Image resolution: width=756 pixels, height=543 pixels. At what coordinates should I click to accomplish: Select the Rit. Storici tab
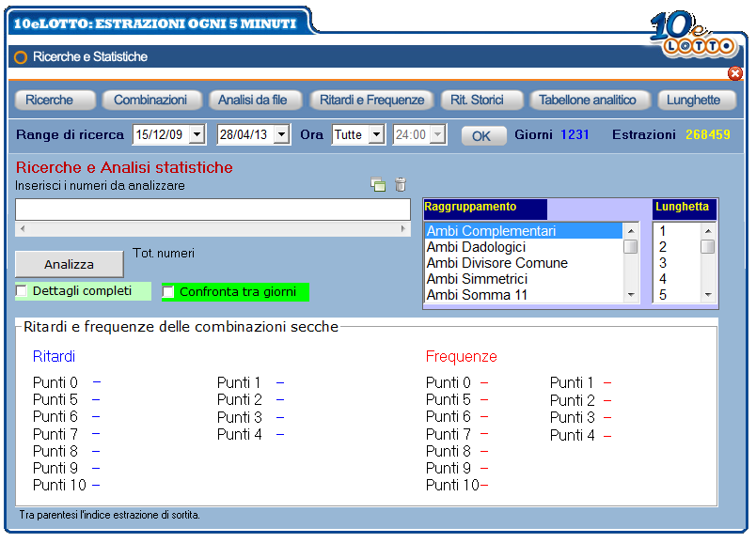(482, 101)
